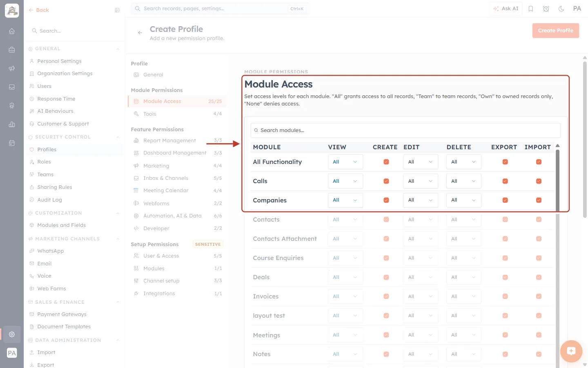This screenshot has height=368, width=588.
Task: Toggle Export checkbox for Deals
Action: pos(505,277)
